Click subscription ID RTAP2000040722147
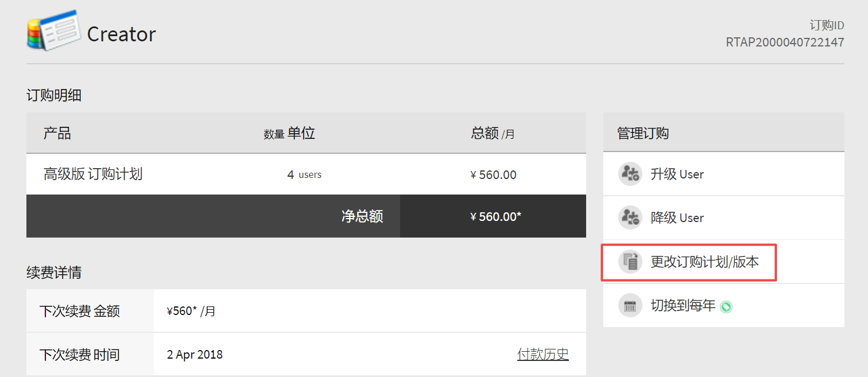Screen dimensions: 868x377 click(x=785, y=42)
